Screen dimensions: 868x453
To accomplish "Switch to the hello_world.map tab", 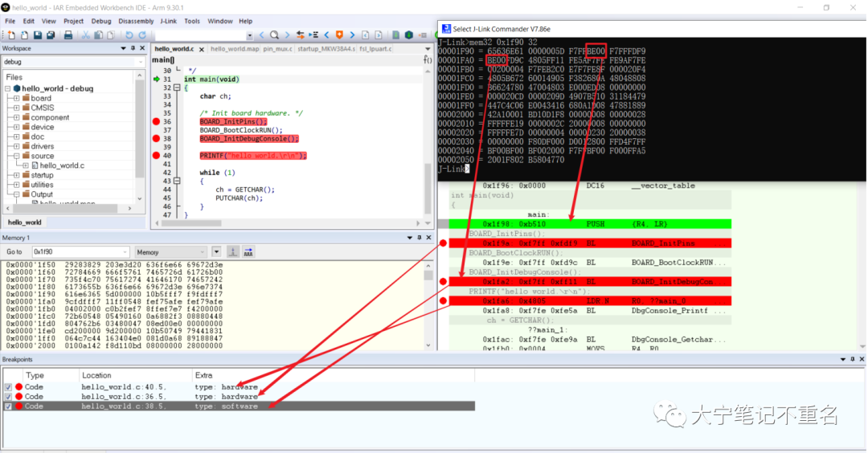I will 235,49.
